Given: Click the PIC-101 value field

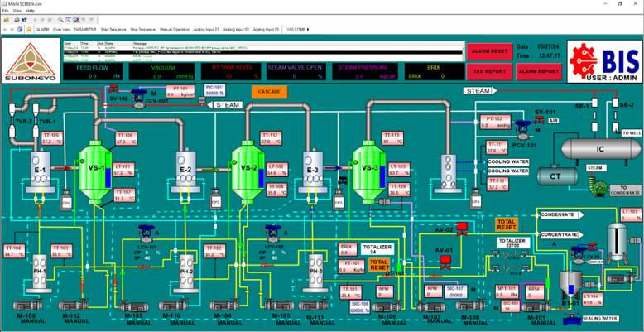Looking at the screenshot, I should (214, 93).
